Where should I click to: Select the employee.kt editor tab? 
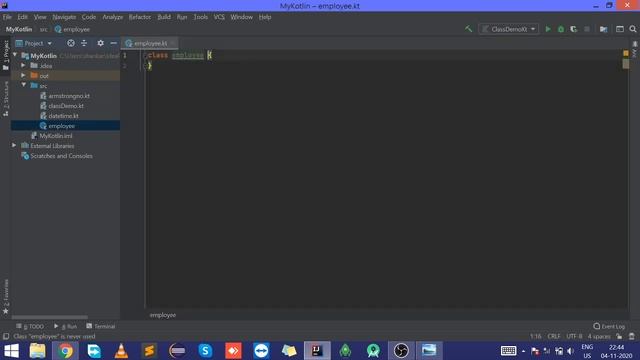pyautogui.click(x=150, y=43)
